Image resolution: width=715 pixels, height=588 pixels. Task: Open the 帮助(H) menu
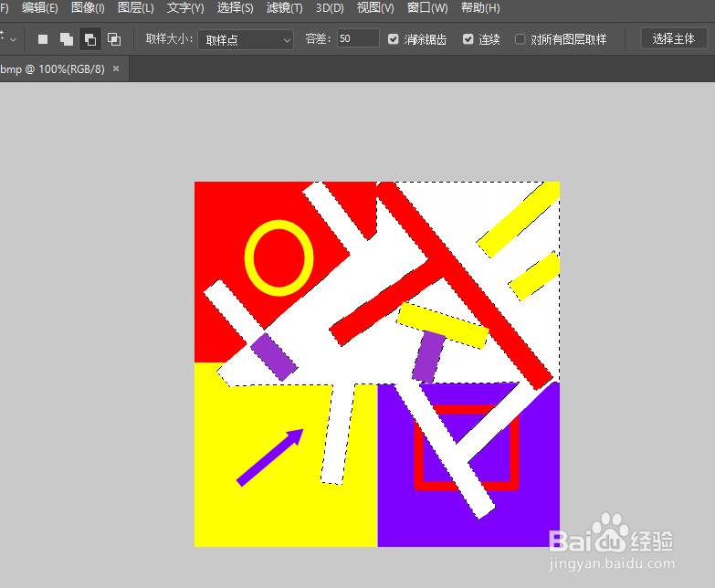[x=480, y=7]
